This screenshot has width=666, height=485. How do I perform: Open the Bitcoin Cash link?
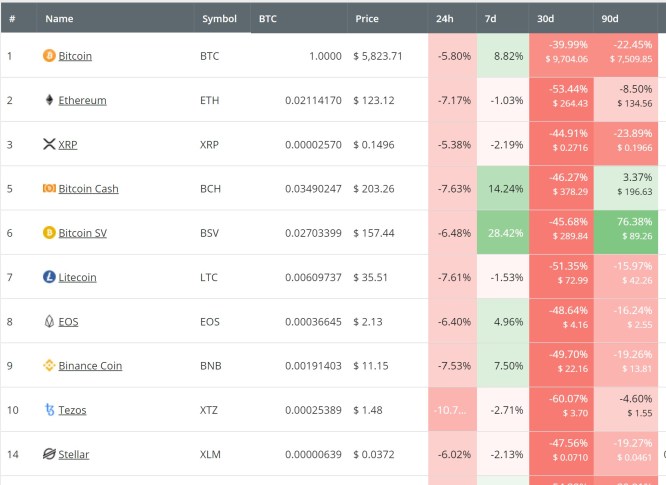tap(88, 189)
